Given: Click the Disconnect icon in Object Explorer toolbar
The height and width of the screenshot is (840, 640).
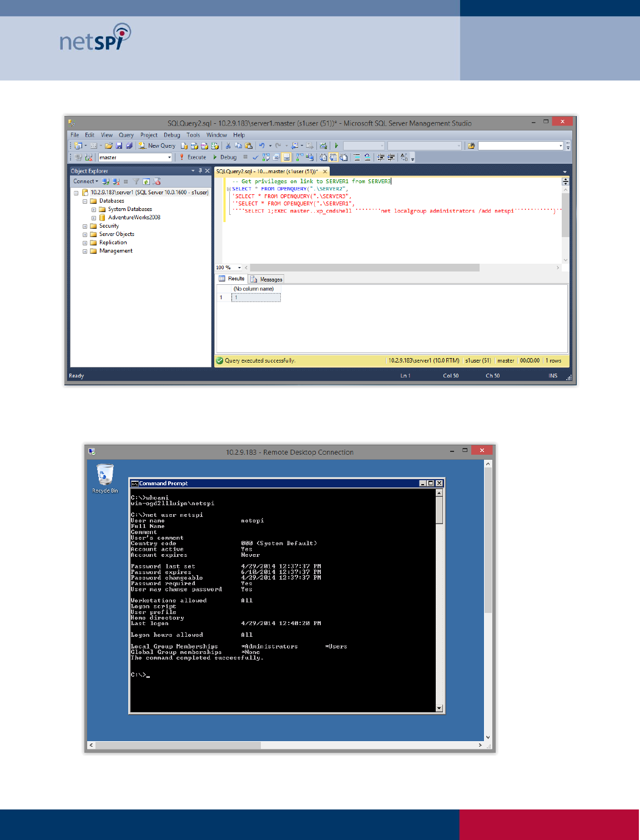Looking at the screenshot, I should 116,181.
